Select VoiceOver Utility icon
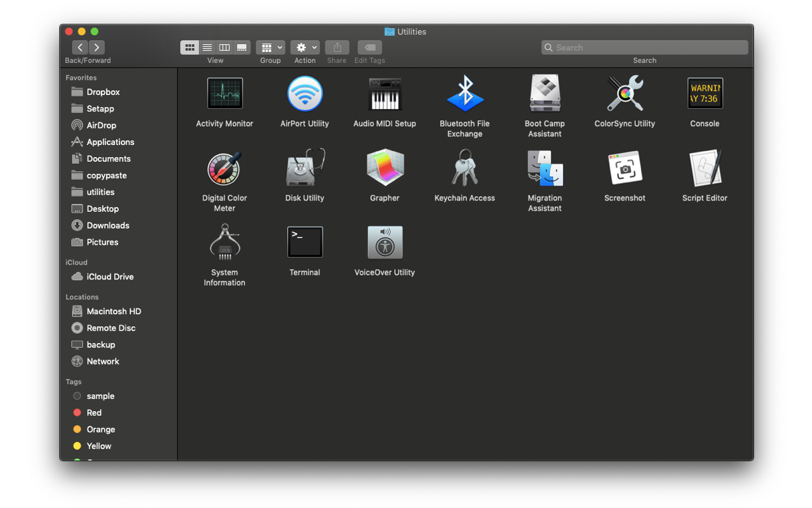 [385, 242]
